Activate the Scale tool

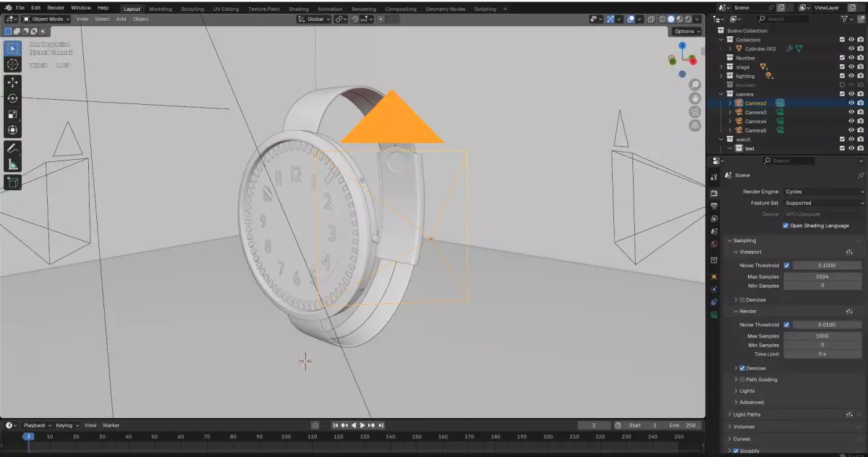click(12, 114)
